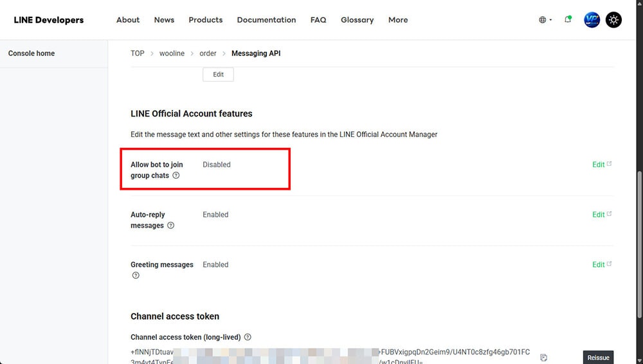Select the Messaging API breadcrumb text
Screen dimensions: 643x364
tap(256, 53)
